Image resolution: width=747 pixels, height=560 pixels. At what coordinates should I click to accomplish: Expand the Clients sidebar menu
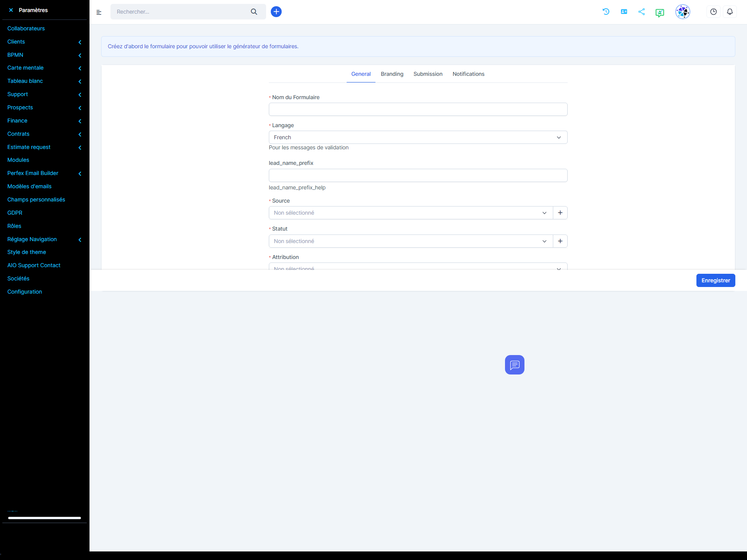click(x=44, y=42)
